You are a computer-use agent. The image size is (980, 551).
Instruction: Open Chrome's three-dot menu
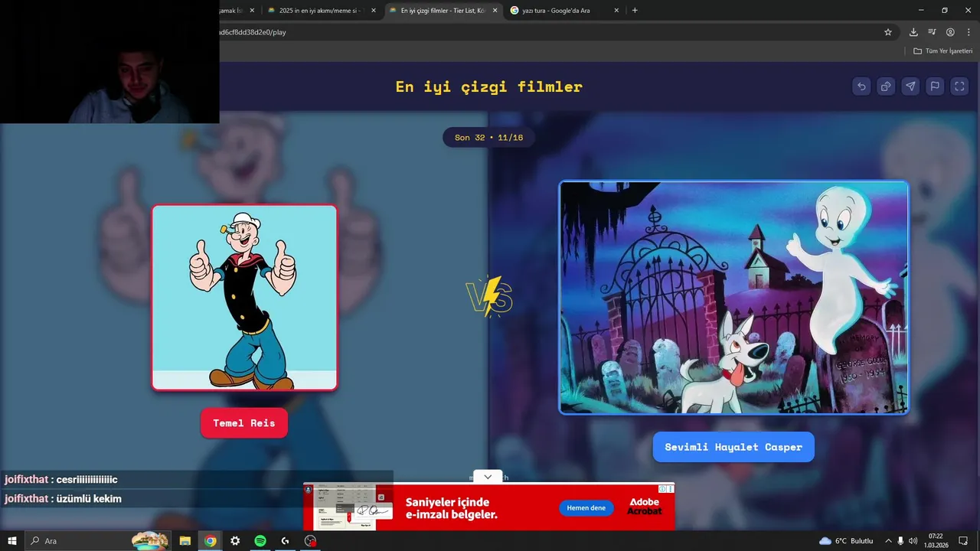pos(969,32)
